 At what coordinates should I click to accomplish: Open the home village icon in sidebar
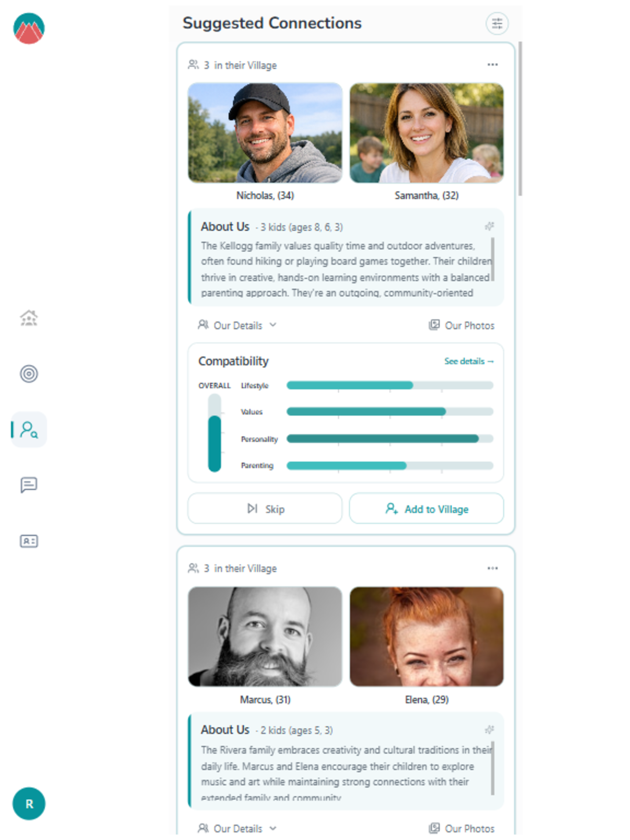tap(29, 318)
